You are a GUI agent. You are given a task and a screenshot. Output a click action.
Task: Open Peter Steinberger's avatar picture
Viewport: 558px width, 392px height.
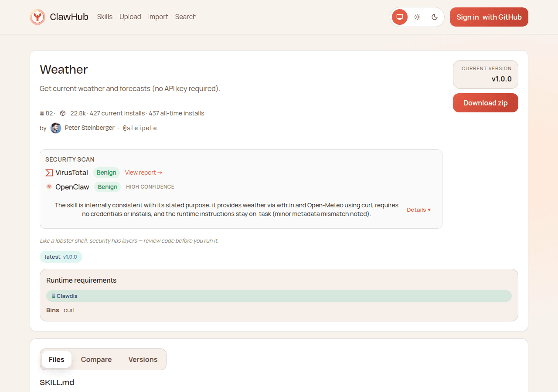(55, 128)
